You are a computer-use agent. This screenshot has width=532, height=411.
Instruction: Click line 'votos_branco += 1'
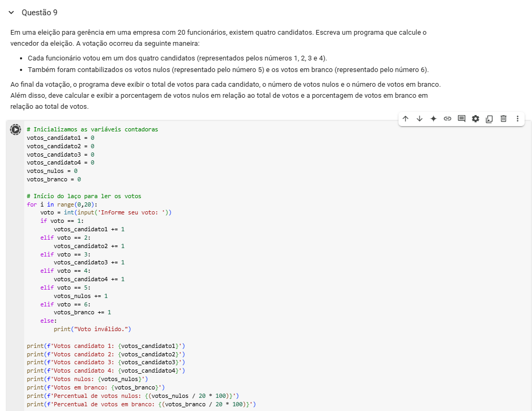[x=83, y=312]
